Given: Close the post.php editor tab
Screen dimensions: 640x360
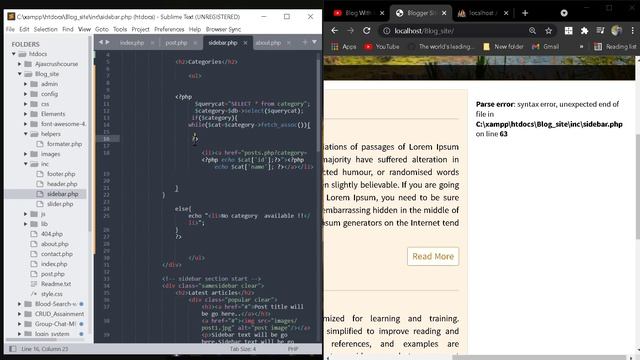Looking at the screenshot, I should click(195, 43).
